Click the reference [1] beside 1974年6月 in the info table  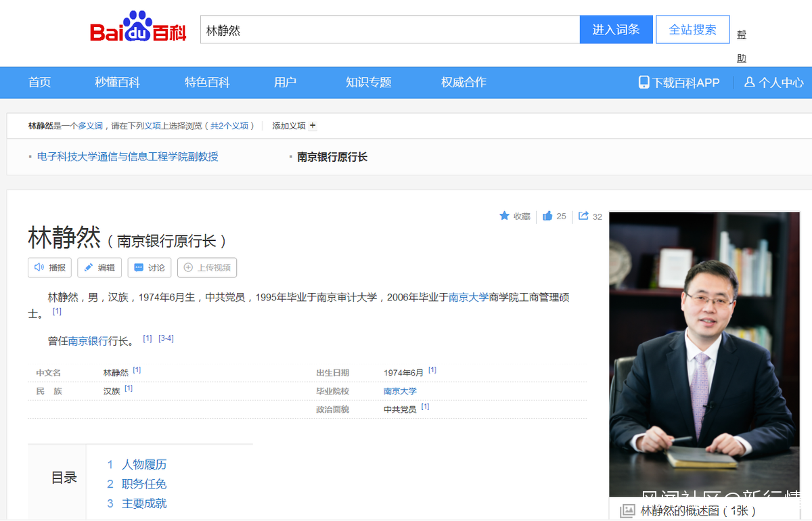click(432, 370)
